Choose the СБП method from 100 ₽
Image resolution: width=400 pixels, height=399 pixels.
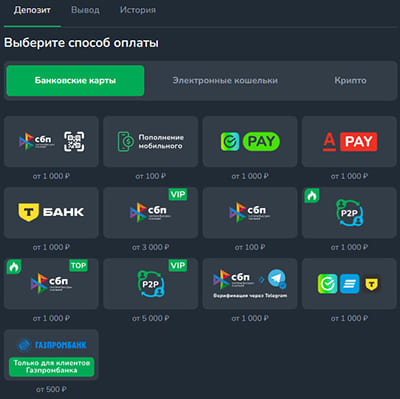(250, 212)
